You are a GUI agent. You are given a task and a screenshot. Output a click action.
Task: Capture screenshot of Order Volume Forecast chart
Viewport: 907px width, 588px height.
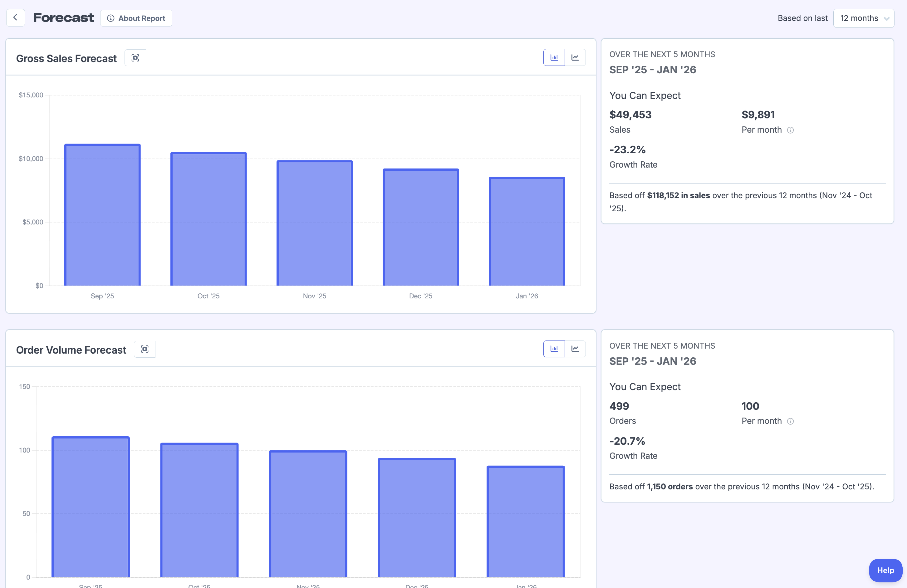click(145, 349)
